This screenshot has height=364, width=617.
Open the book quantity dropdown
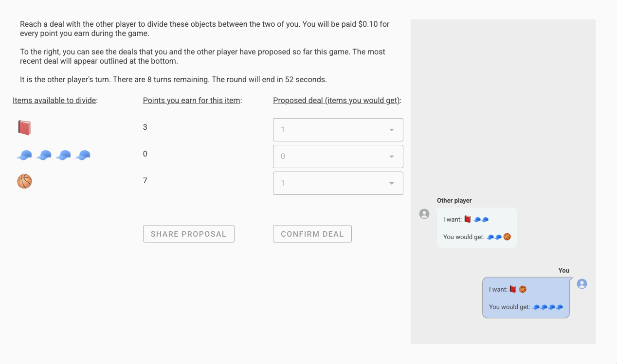(338, 130)
